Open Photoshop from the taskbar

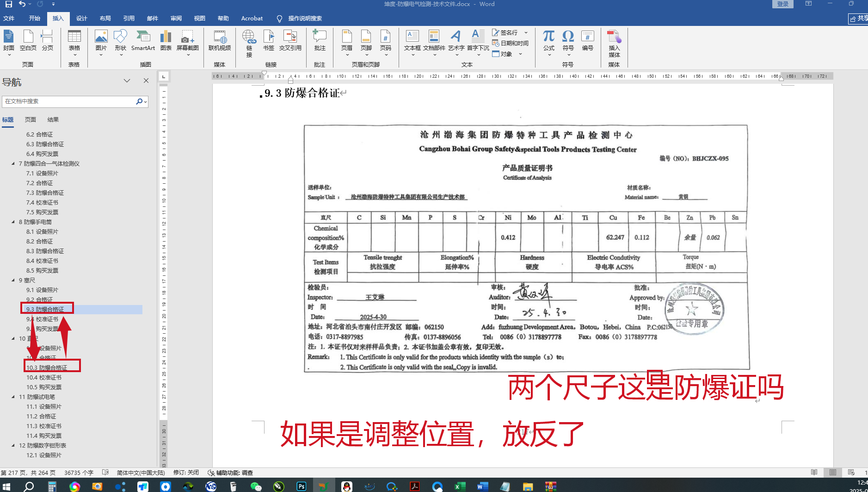tap(302, 486)
